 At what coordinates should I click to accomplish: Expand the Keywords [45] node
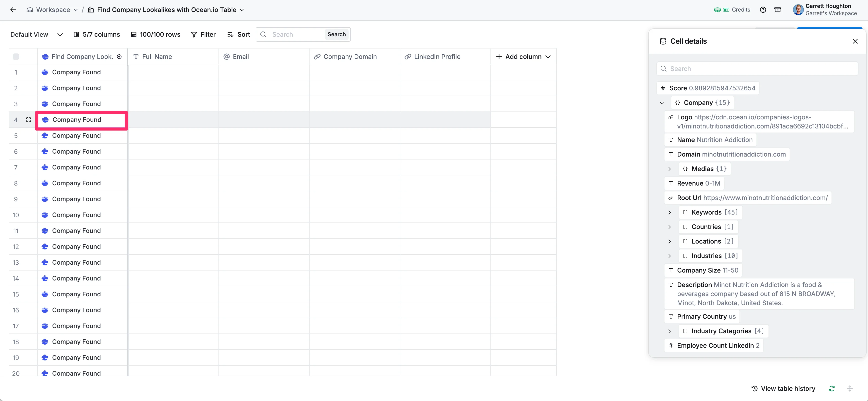(669, 212)
